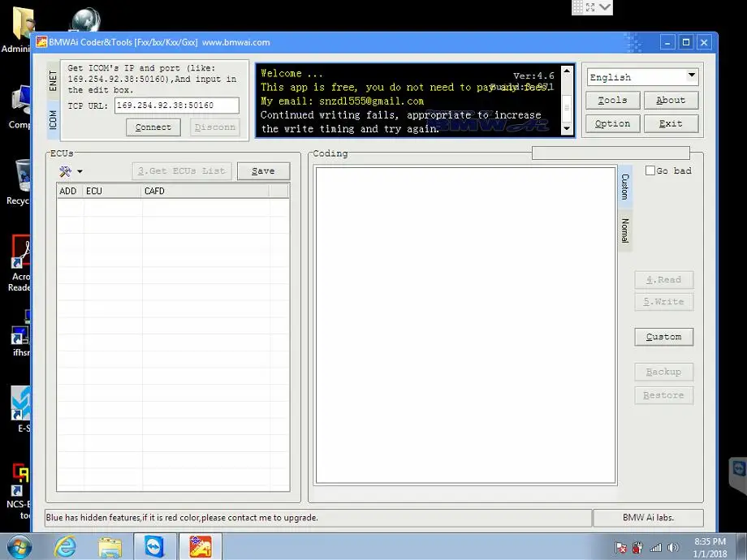This screenshot has width=747, height=560.
Task: Select the Normal vertical tab
Action: point(625,230)
